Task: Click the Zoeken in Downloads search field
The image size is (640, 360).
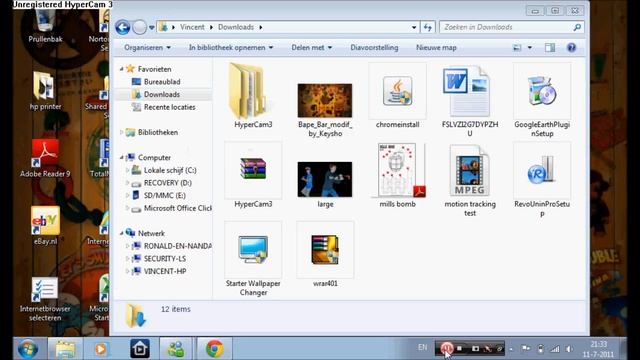Action: point(506,27)
